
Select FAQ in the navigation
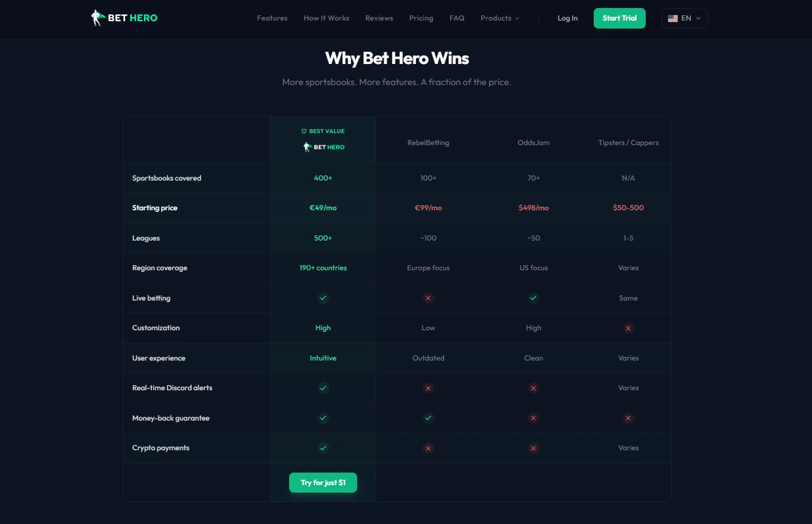457,18
